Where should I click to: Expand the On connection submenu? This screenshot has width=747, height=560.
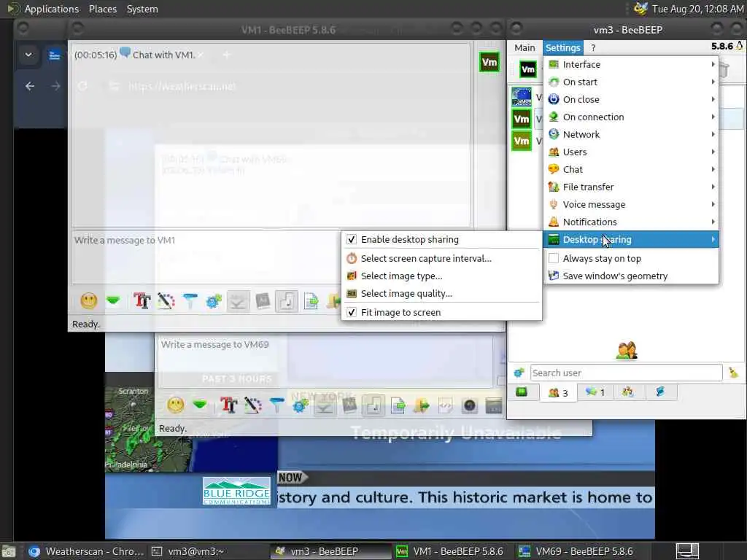pyautogui.click(x=631, y=117)
